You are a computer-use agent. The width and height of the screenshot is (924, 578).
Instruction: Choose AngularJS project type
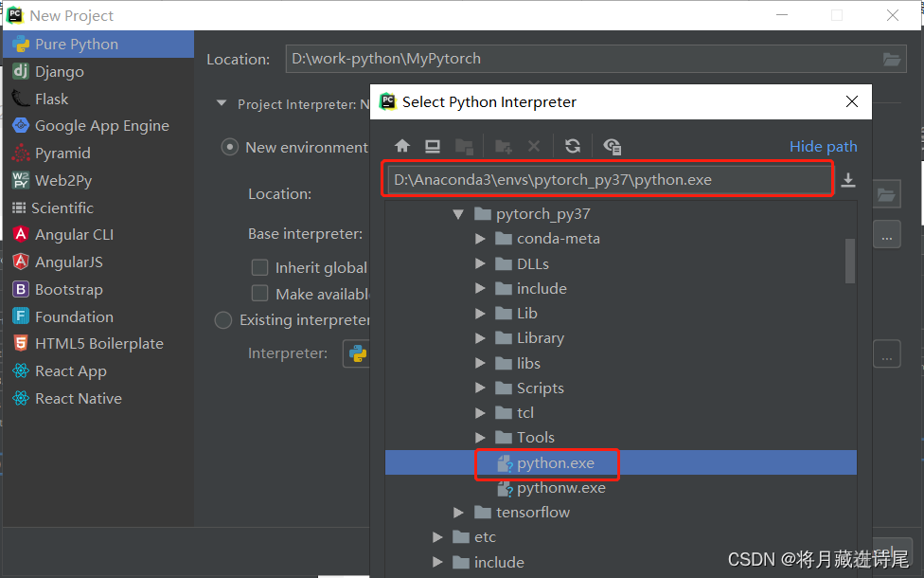98,262
